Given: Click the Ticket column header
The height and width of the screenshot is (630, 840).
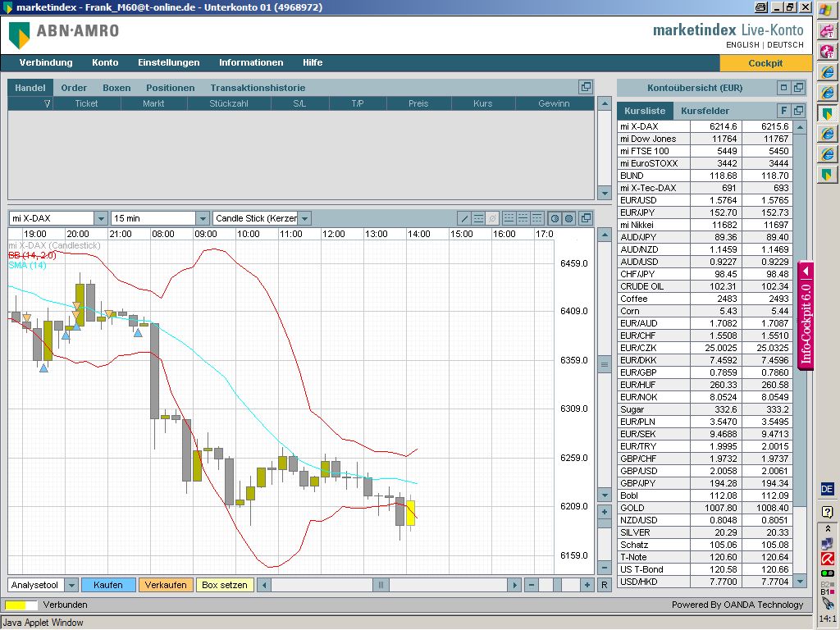Looking at the screenshot, I should (x=86, y=103).
